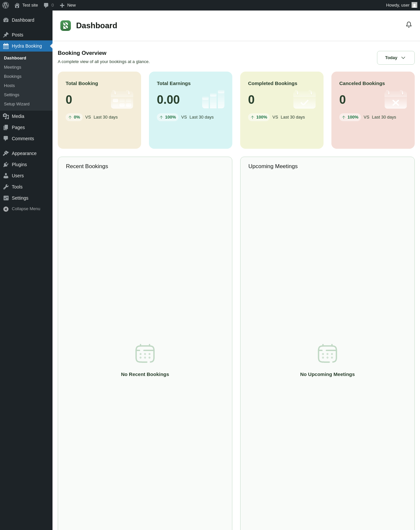Open the WordPress logo menu
The height and width of the screenshot is (530, 420).
pos(6,5)
